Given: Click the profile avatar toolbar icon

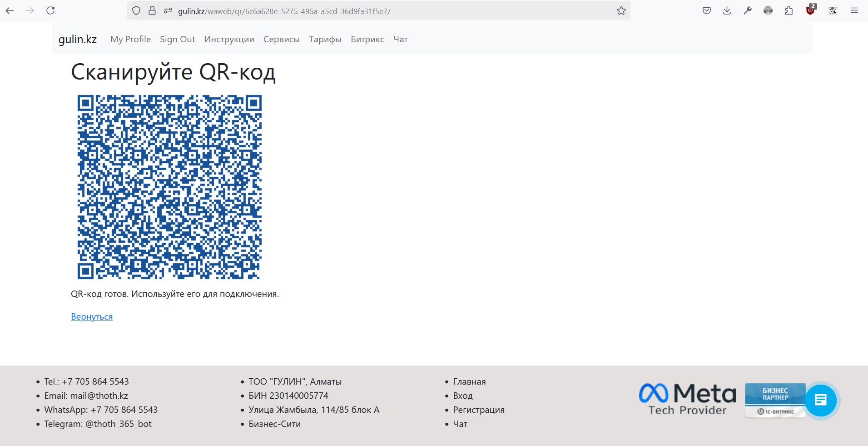Looking at the screenshot, I should pos(768,10).
